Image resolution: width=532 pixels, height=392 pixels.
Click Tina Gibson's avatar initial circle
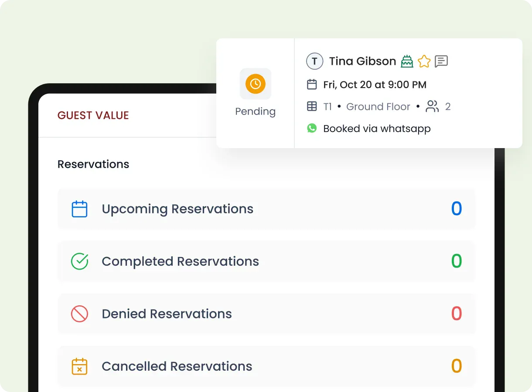pos(314,61)
